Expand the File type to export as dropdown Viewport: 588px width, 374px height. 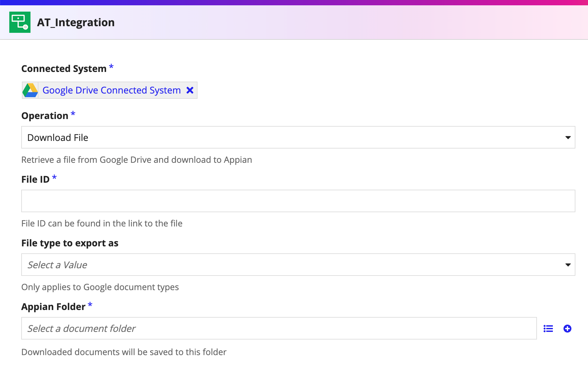click(x=298, y=265)
